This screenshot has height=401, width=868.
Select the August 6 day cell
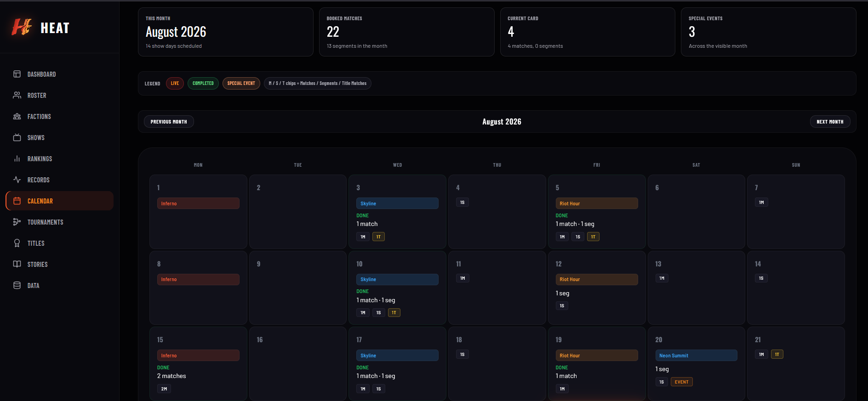(696, 212)
